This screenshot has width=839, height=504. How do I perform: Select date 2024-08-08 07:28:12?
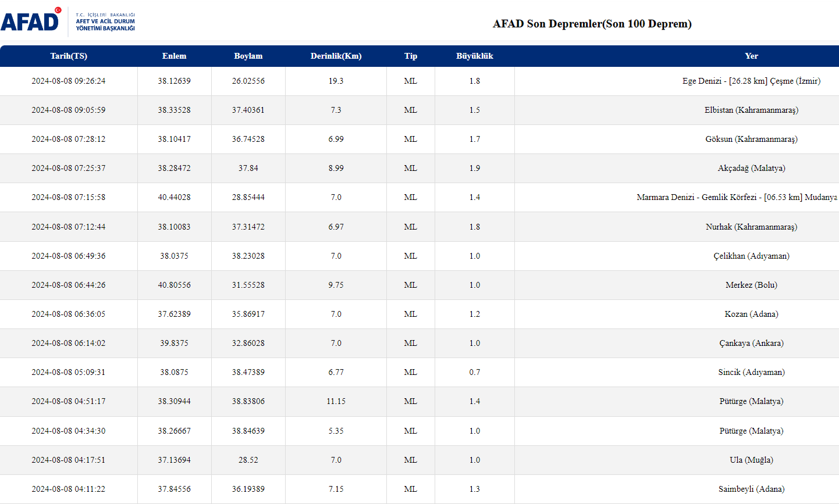tap(69, 140)
